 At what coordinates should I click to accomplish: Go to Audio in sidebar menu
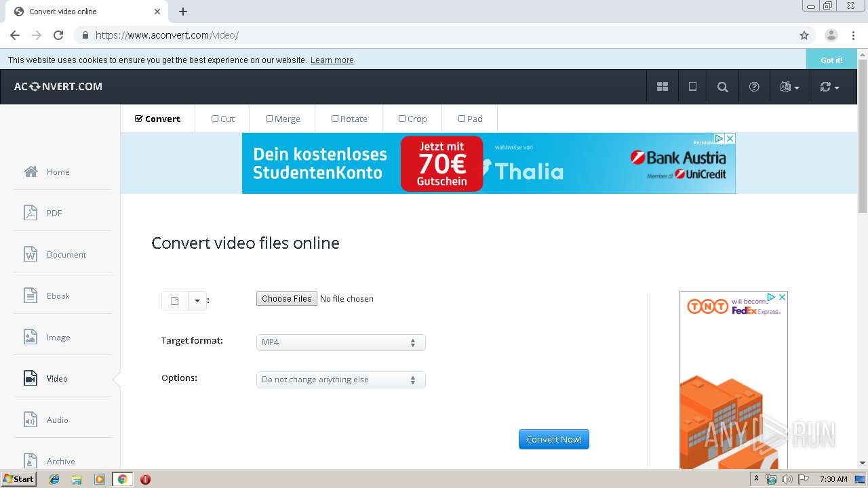coord(58,420)
